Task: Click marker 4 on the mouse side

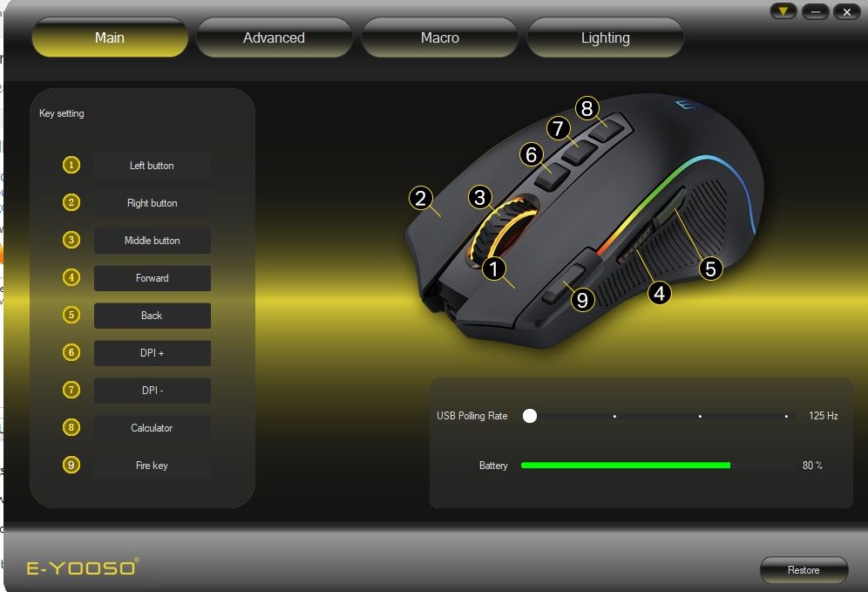Action: click(660, 293)
